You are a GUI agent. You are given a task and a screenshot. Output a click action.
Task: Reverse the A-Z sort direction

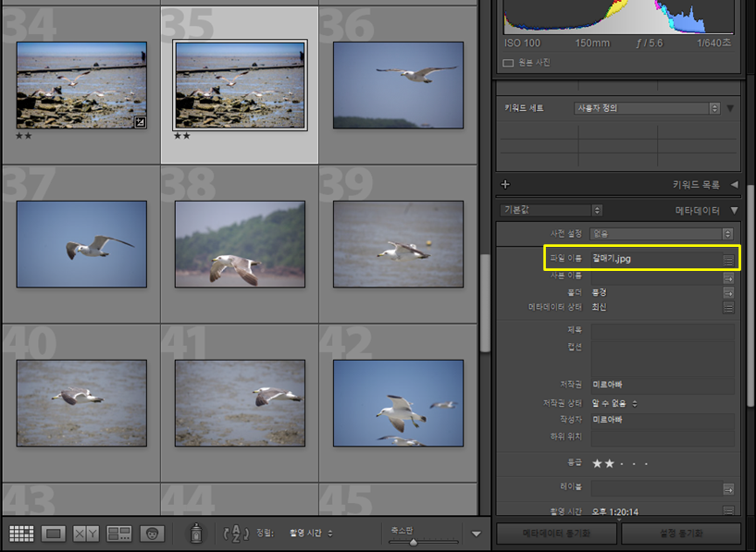(236, 533)
